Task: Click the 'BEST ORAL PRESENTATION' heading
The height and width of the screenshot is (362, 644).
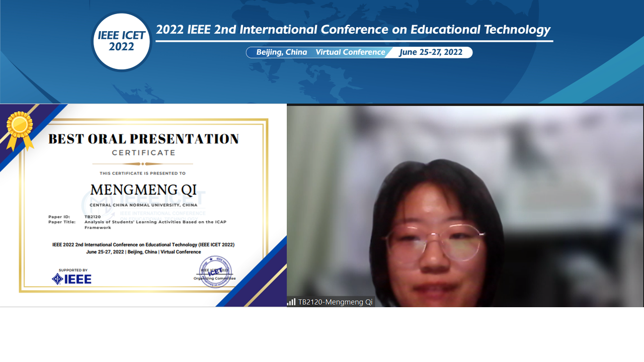Action: click(x=143, y=139)
